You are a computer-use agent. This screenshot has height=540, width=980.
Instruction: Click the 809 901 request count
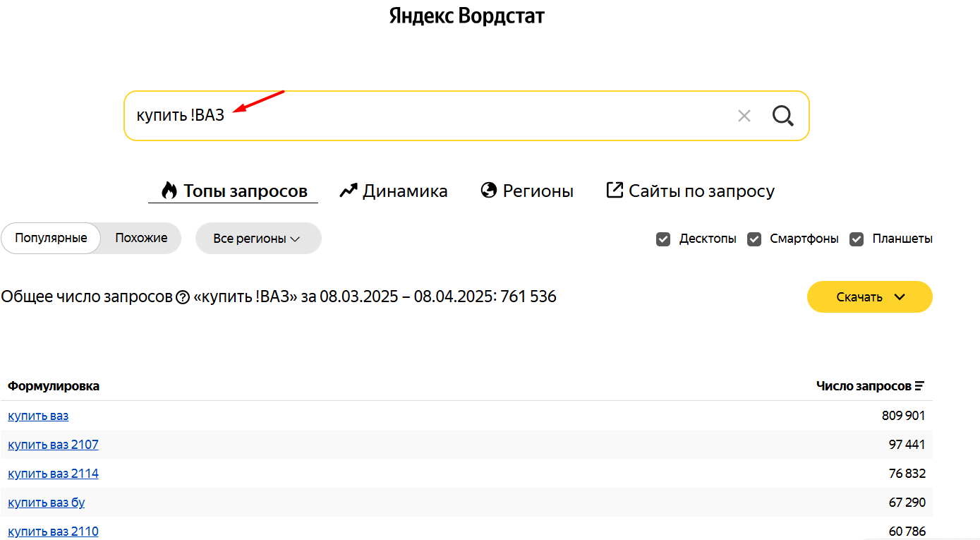click(x=904, y=416)
